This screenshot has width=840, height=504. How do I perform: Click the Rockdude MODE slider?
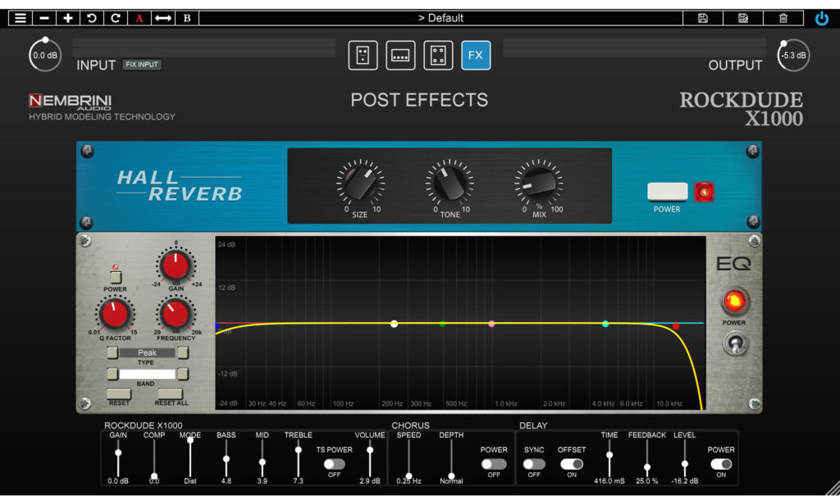(190, 458)
